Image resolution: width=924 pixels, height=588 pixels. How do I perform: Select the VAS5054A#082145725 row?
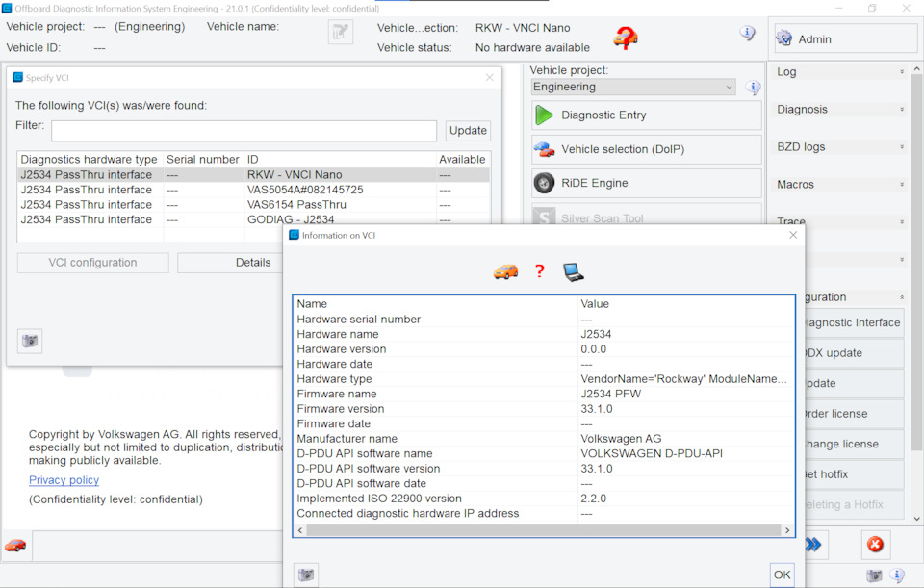click(x=254, y=190)
